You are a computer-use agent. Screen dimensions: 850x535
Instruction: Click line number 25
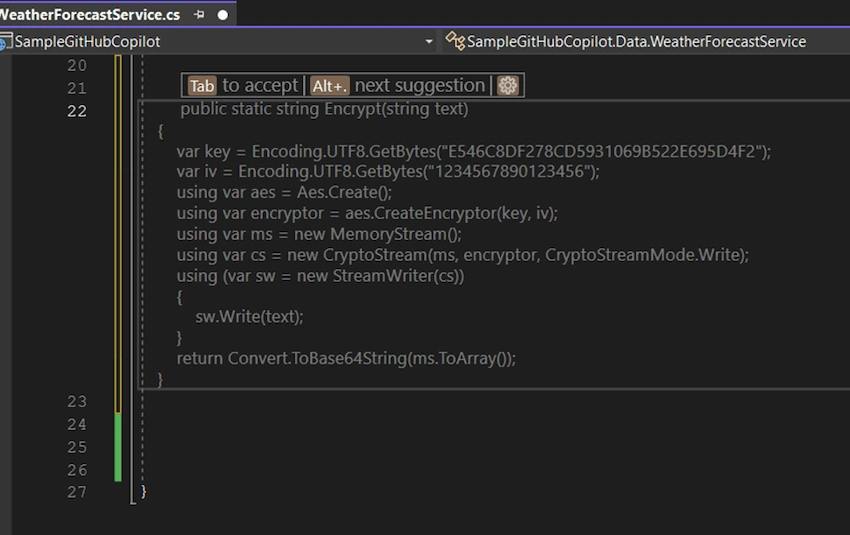(x=77, y=447)
